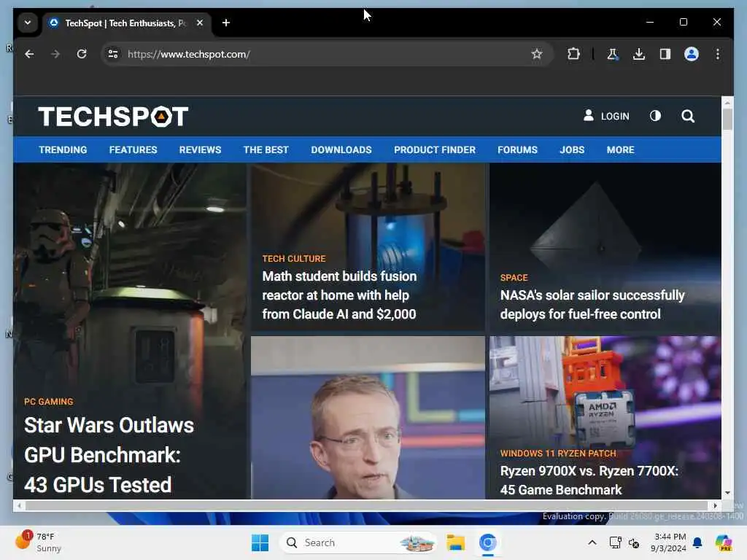This screenshot has height=560, width=747.
Task: Click the vertical scrollbar thumb
Action: coord(727,120)
